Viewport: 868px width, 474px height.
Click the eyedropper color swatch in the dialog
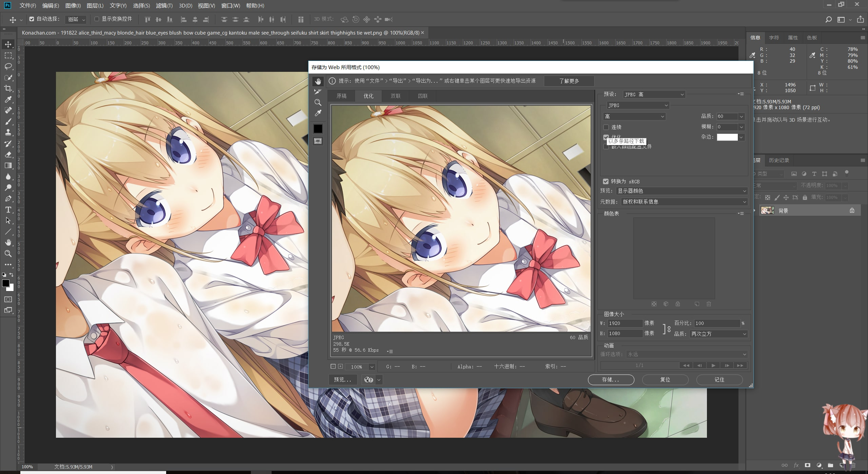[318, 128]
